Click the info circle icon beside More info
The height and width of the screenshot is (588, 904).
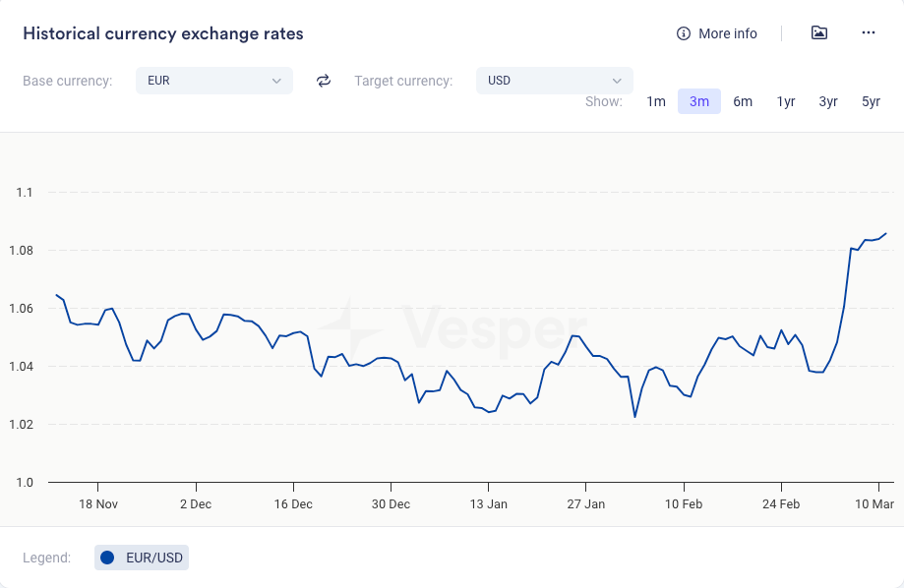point(684,33)
